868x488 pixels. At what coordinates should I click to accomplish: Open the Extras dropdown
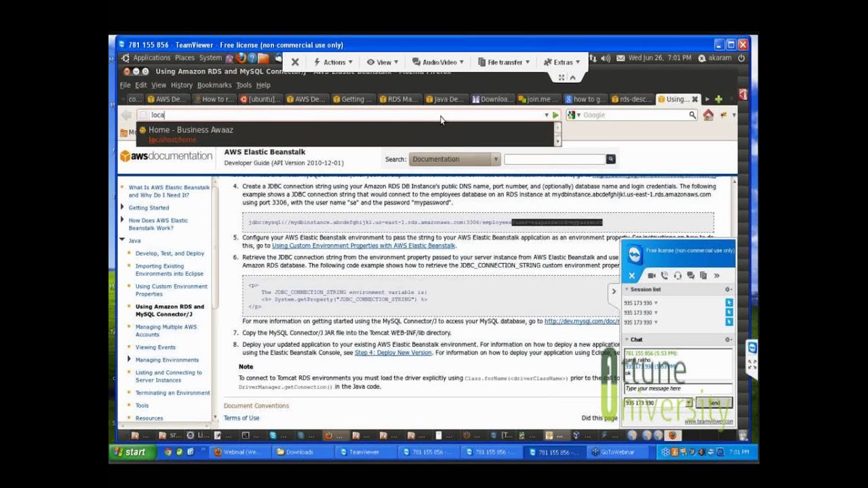[x=562, y=62]
